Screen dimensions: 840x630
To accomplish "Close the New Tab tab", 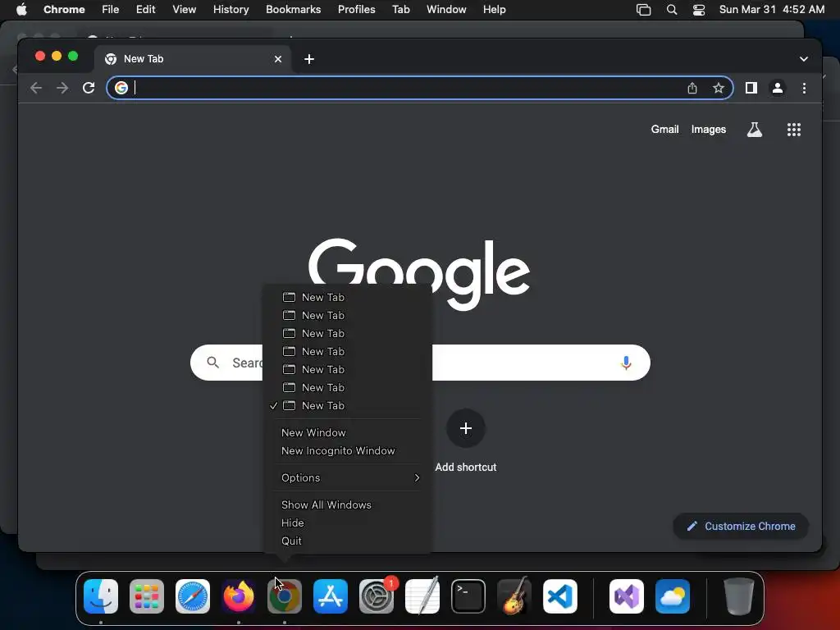I will pyautogui.click(x=277, y=59).
